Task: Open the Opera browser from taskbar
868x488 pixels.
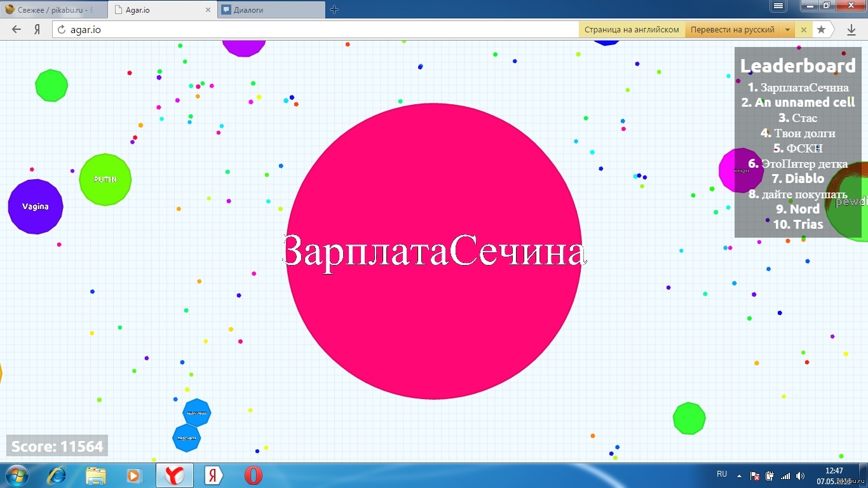Action: (x=253, y=475)
